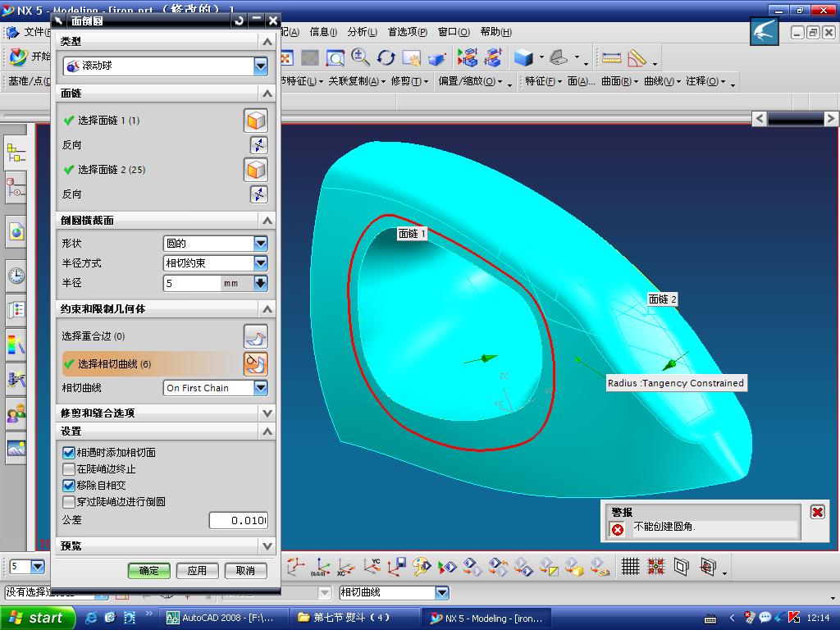The image size is (840, 630).
Task: Expand the Preview section
Action: 267,546
